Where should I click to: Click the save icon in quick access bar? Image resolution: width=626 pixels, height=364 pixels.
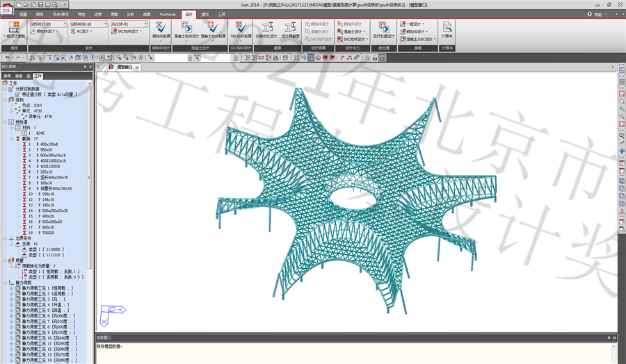pyautogui.click(x=40, y=5)
